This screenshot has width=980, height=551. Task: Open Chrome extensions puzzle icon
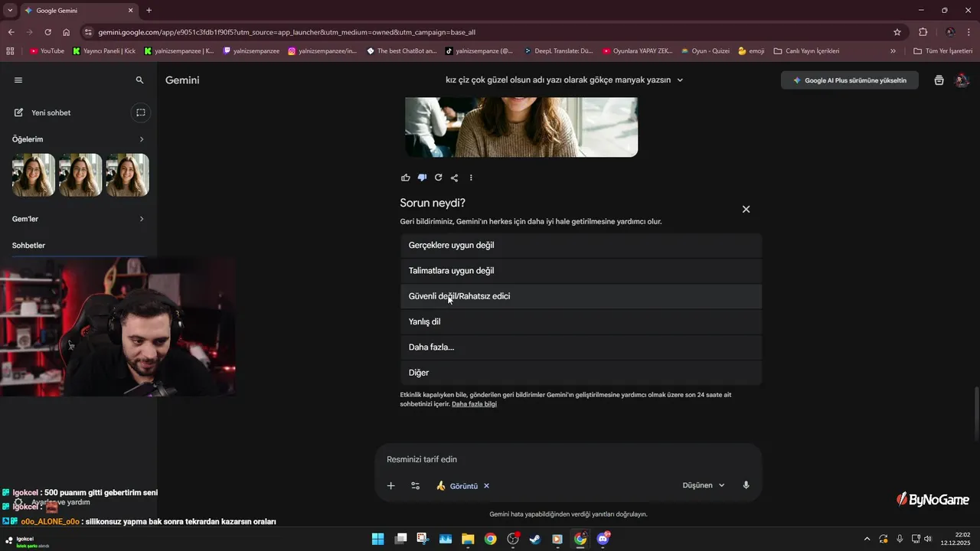pyautogui.click(x=923, y=32)
